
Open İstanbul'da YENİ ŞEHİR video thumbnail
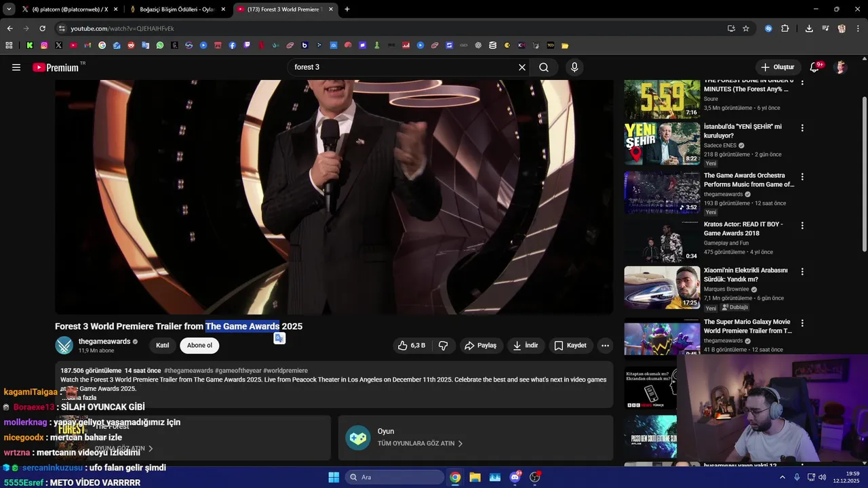[663, 144]
